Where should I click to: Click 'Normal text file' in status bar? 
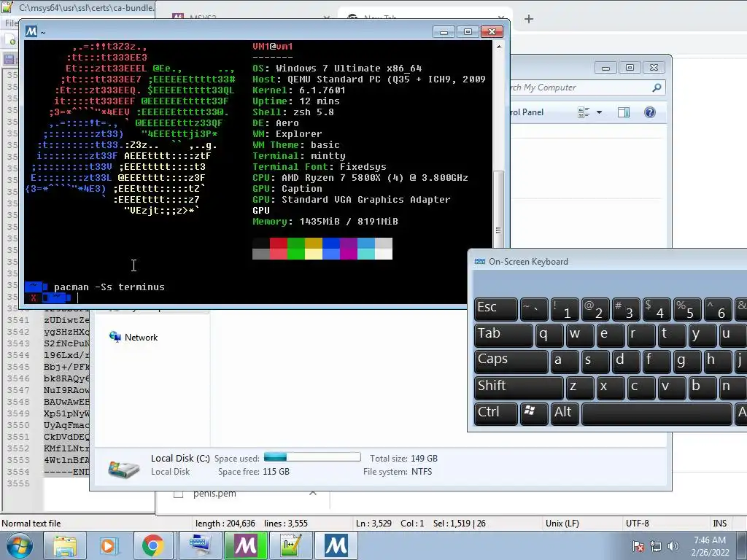tap(31, 524)
